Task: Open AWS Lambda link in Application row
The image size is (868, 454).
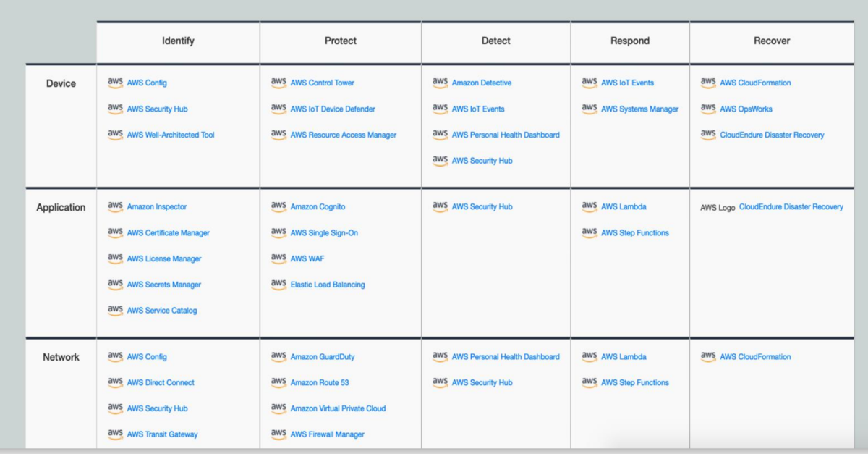Action: [624, 207]
